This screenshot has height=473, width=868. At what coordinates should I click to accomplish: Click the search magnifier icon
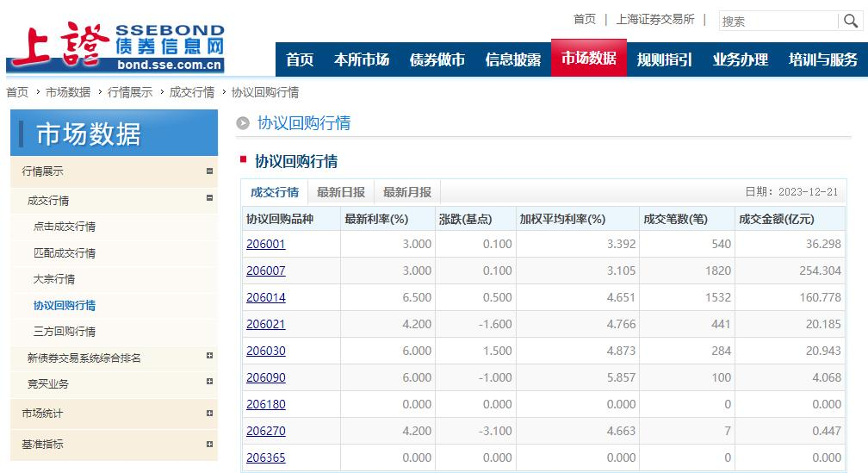[850, 21]
